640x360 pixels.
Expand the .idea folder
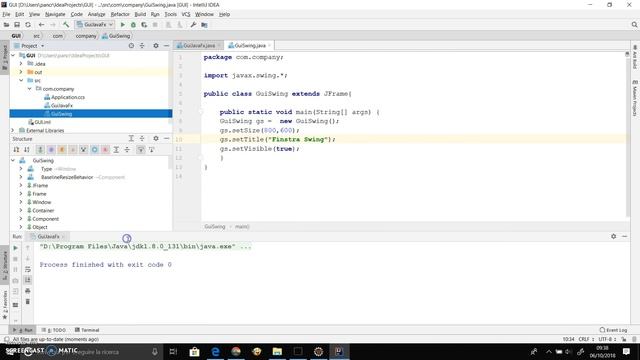(x=21, y=64)
